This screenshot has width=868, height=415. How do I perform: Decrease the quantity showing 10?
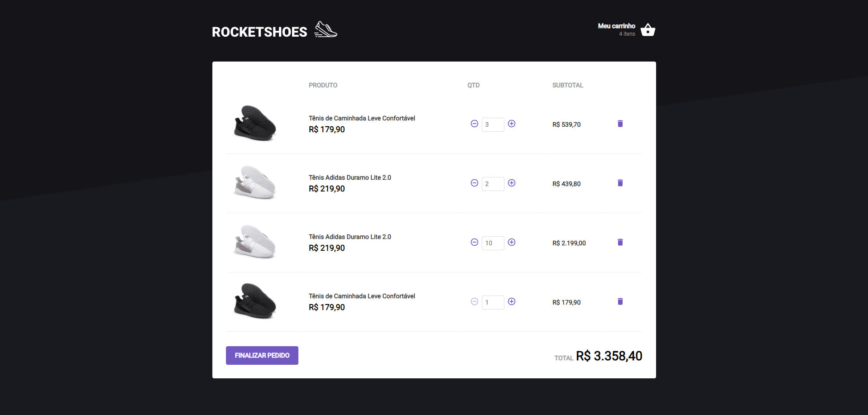click(474, 243)
